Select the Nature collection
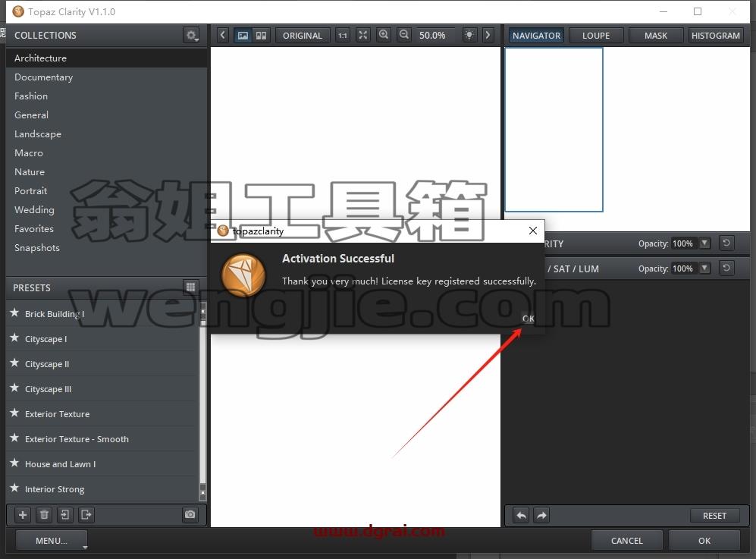Image resolution: width=756 pixels, height=559 pixels. 107,171
